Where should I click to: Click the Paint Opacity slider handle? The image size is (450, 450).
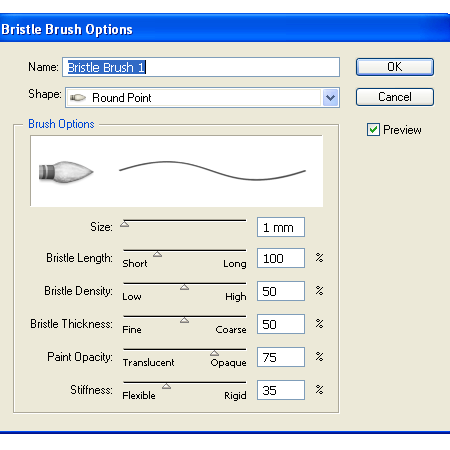(214, 353)
